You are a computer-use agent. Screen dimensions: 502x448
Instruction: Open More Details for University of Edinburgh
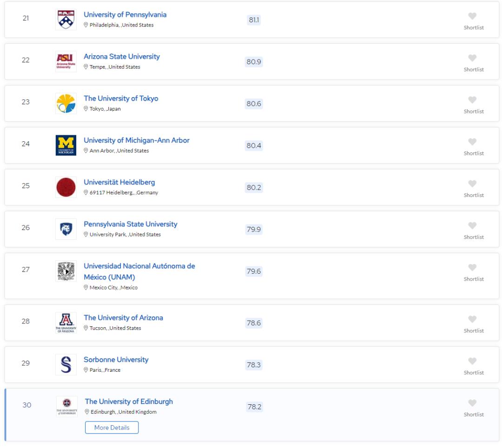click(112, 428)
